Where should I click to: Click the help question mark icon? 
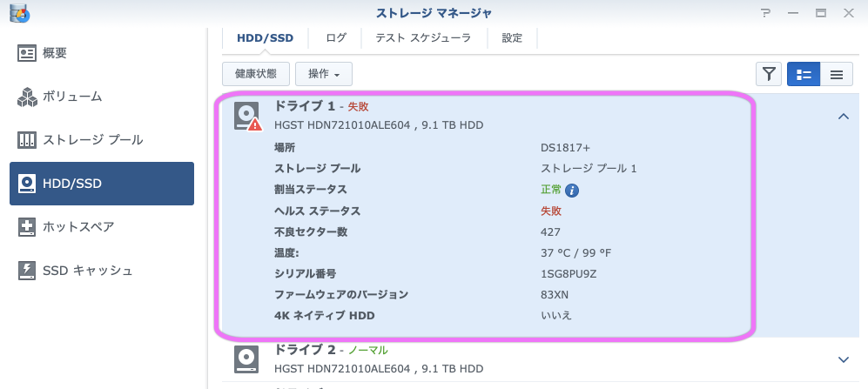tap(766, 13)
